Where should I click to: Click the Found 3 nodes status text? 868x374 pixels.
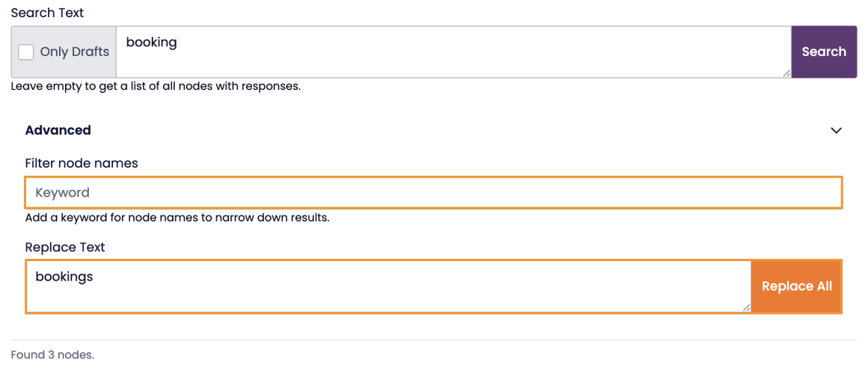click(x=52, y=355)
